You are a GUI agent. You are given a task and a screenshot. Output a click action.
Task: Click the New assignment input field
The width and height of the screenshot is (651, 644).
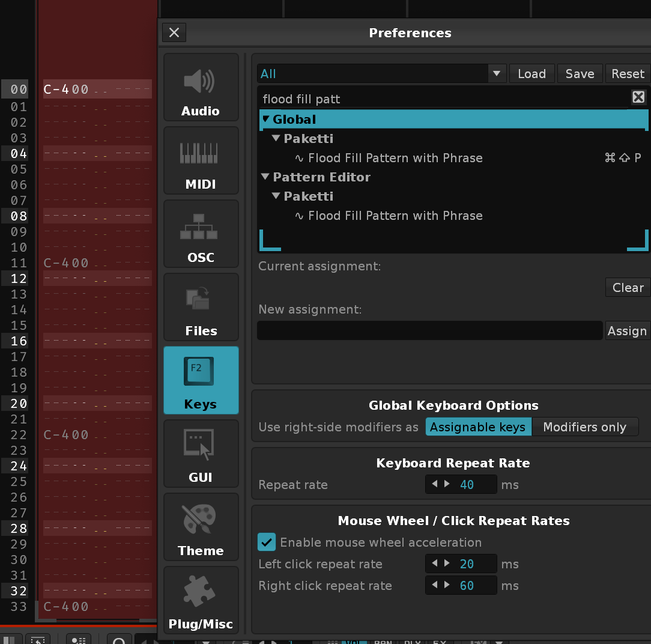click(x=429, y=331)
